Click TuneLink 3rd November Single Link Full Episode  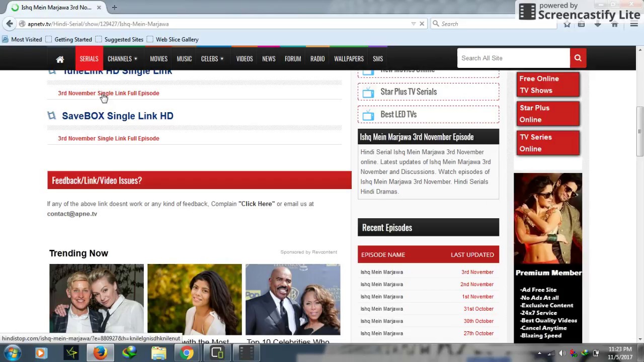coord(108,93)
